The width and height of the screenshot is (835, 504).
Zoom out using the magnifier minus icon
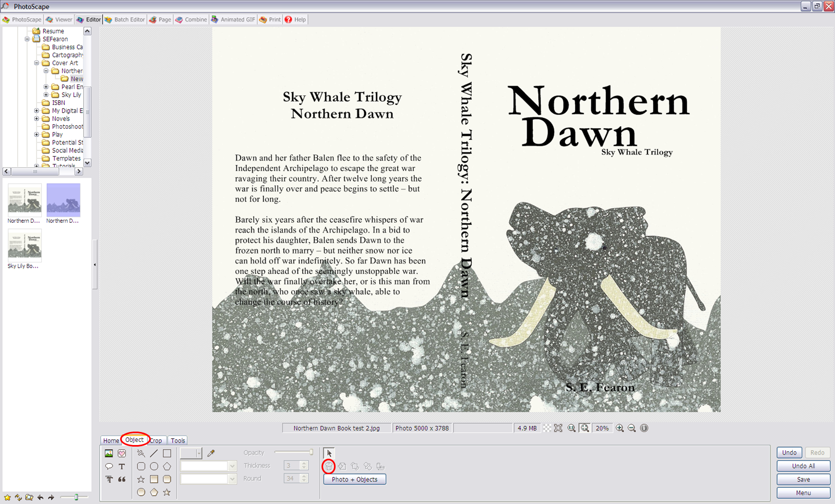point(631,428)
